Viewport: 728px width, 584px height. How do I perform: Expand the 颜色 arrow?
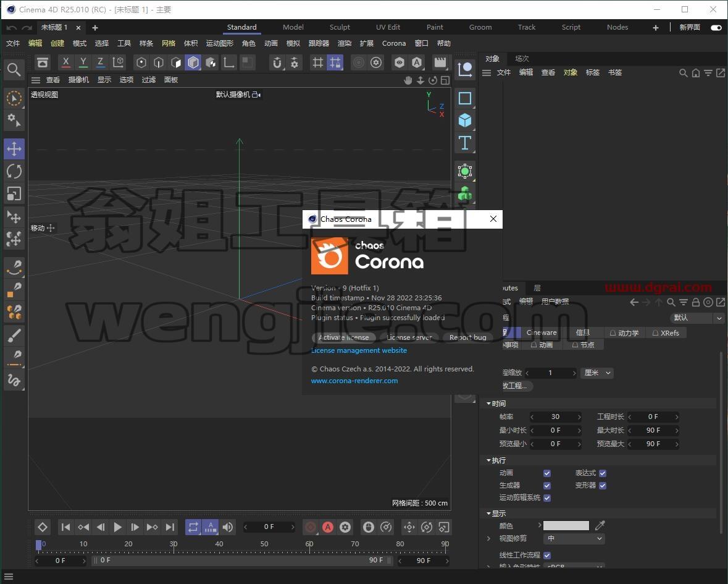540,525
